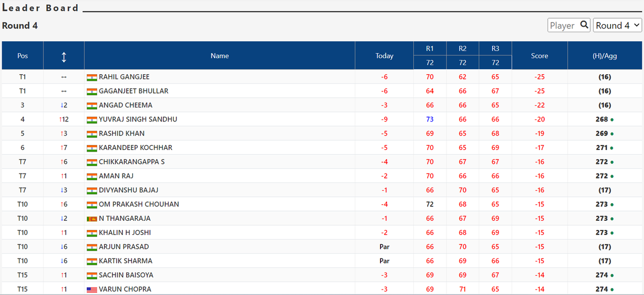Click the (H)/Agg column header

[x=604, y=55]
